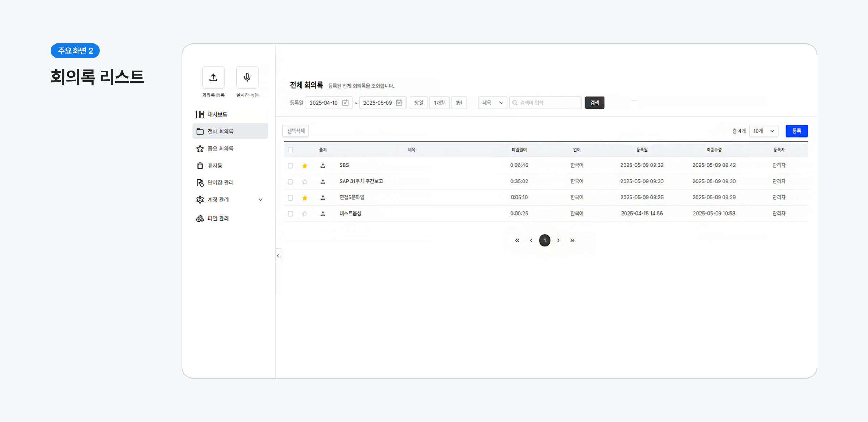Expand the 계정 관리 menu chevron

pos(260,200)
